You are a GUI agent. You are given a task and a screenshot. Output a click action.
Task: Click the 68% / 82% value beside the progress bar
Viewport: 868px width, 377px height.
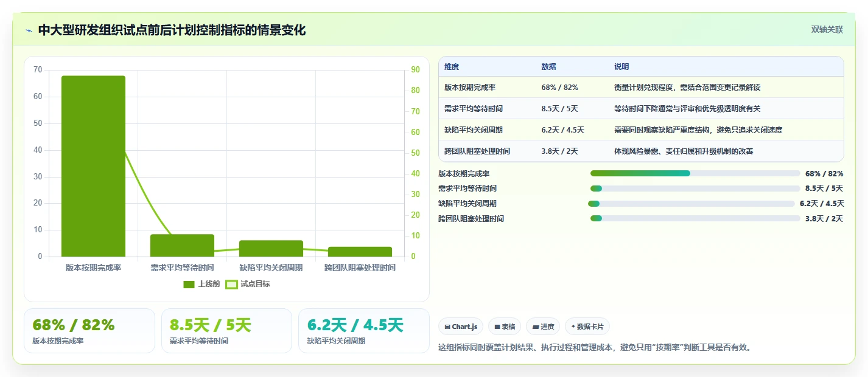pyautogui.click(x=824, y=174)
